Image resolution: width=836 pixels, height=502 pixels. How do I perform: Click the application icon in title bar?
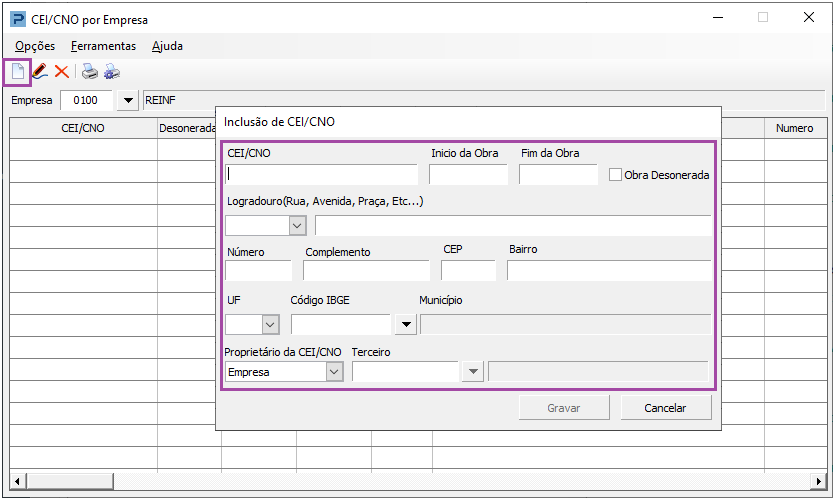click(16, 17)
